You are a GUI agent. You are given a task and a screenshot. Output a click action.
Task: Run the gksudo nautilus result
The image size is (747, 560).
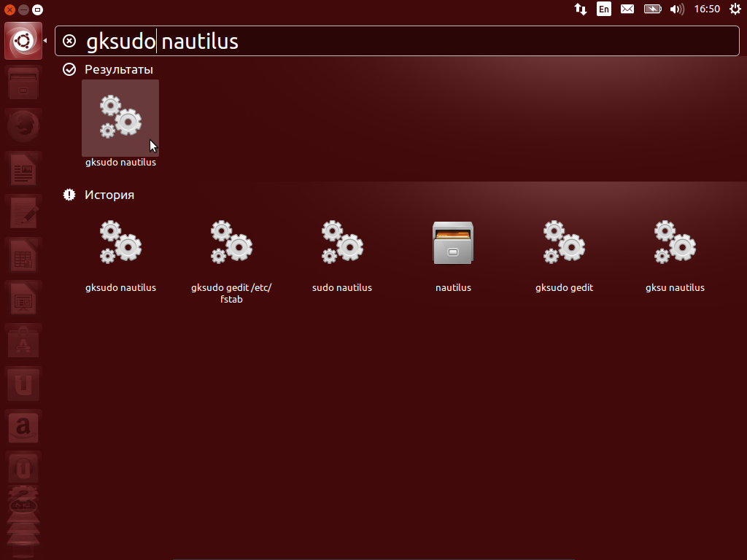[120, 117]
